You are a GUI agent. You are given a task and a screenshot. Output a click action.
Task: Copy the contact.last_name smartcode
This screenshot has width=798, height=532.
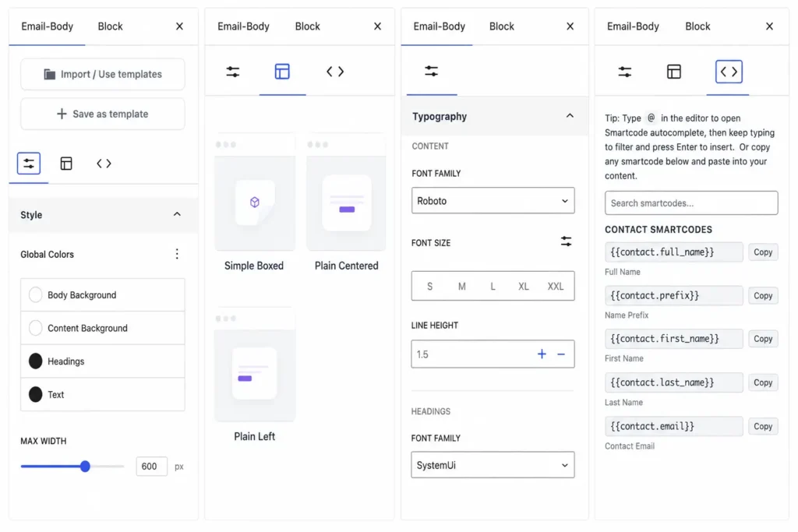(762, 382)
